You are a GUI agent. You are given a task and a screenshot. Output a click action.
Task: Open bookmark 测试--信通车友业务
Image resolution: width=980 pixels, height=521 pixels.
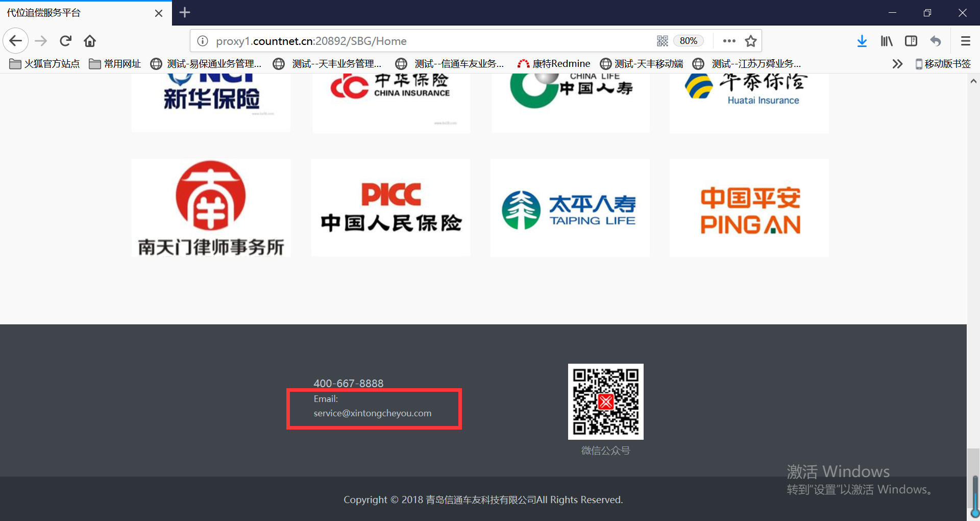450,64
